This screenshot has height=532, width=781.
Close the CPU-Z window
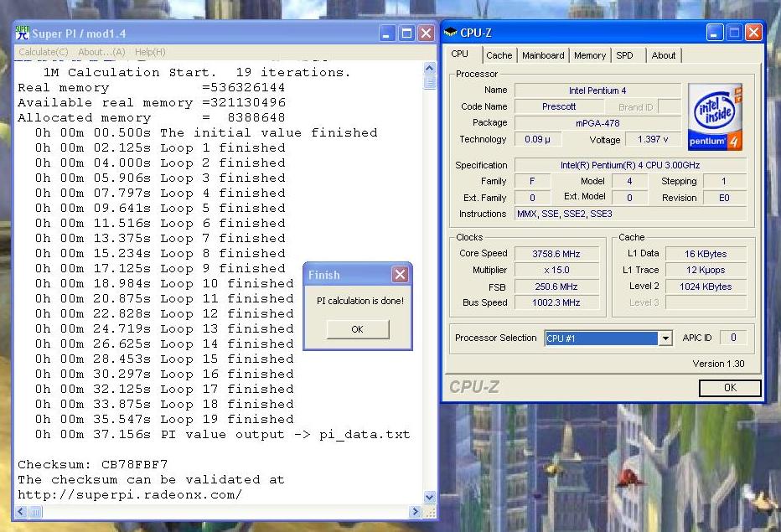753,33
